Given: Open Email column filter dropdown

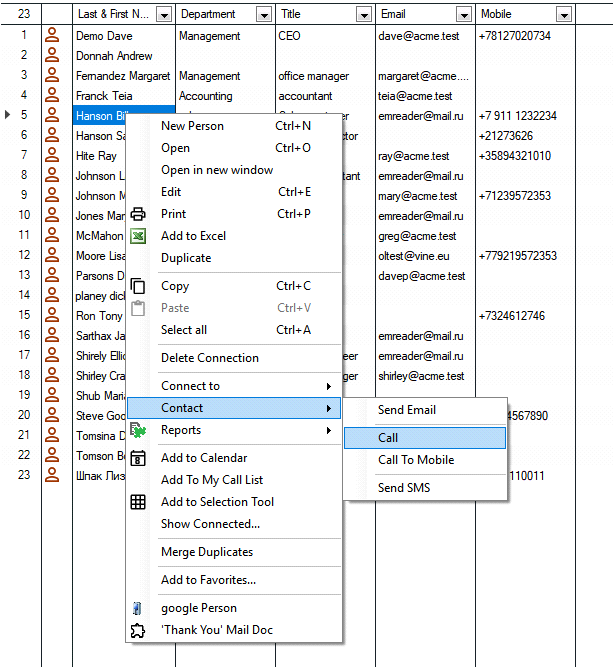Looking at the screenshot, I should 464,15.
